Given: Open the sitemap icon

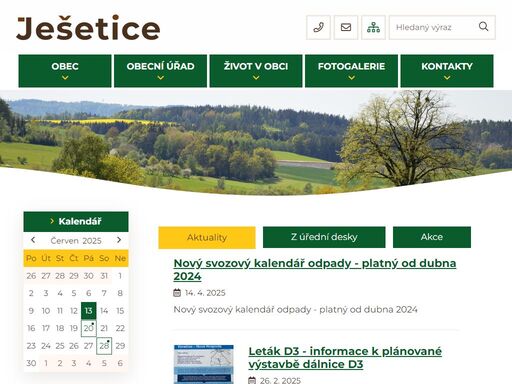Looking at the screenshot, I should click(x=373, y=27).
